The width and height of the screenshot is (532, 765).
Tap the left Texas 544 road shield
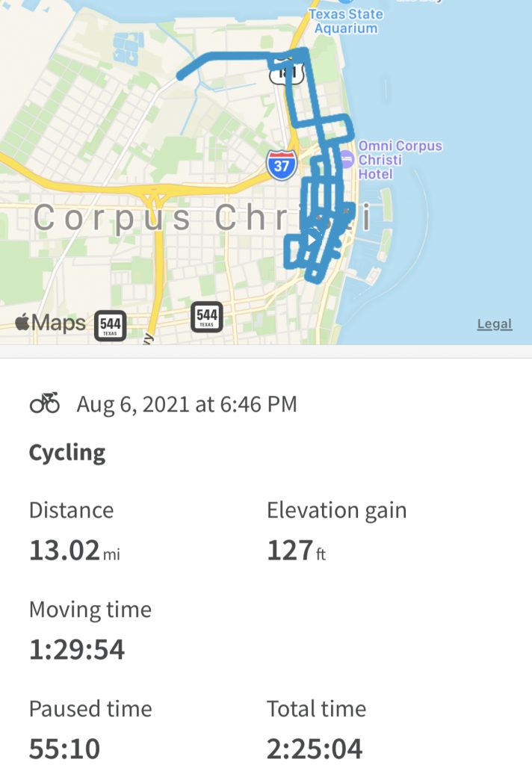pos(110,325)
